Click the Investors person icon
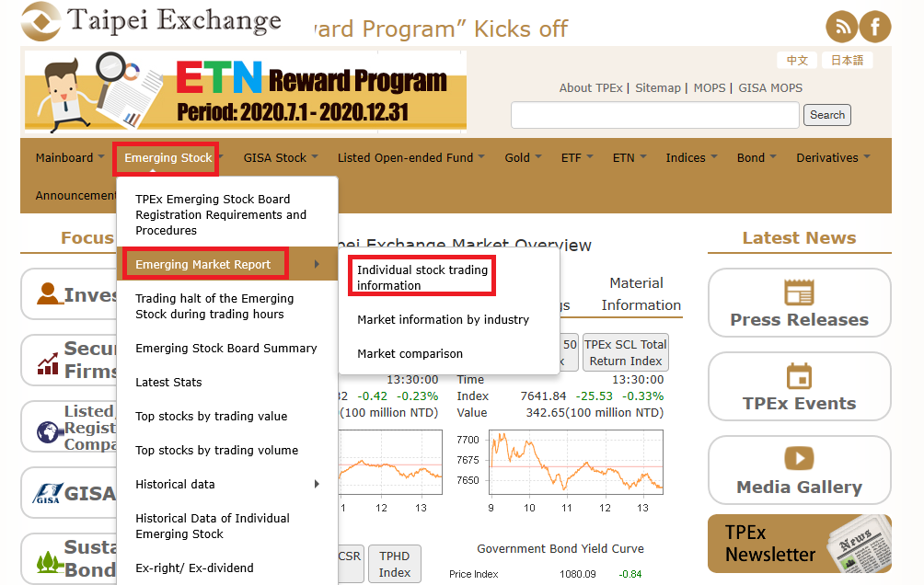The image size is (924, 585). point(48,293)
